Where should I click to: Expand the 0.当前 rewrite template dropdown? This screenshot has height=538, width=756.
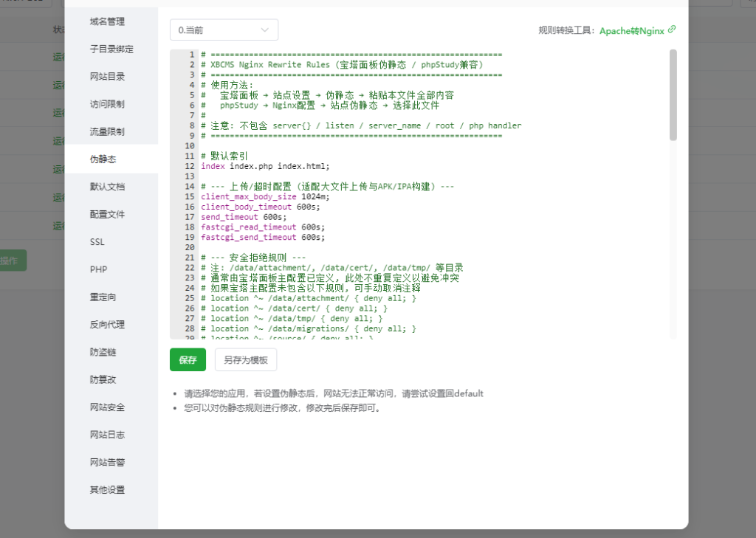224,30
